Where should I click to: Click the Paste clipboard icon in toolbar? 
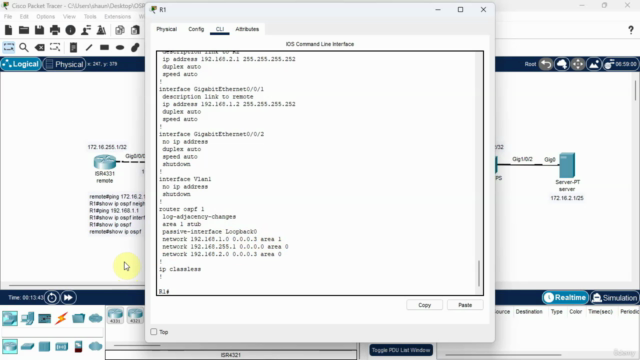135,30
